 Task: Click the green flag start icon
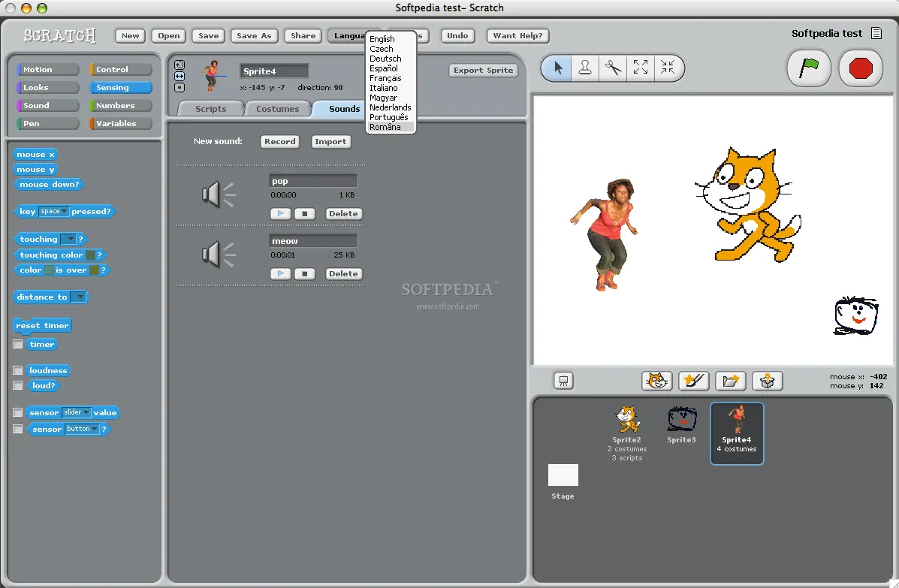pos(809,68)
